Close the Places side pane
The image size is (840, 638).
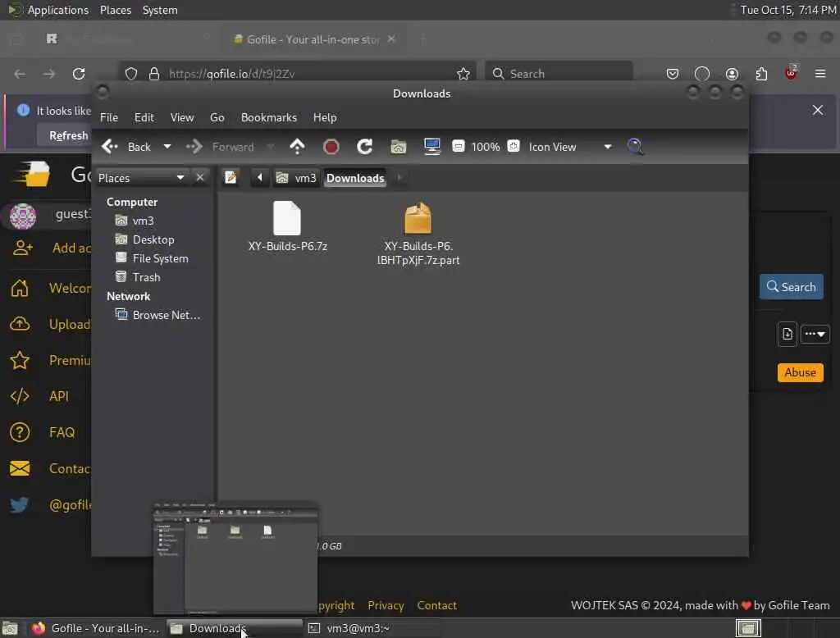[200, 177]
